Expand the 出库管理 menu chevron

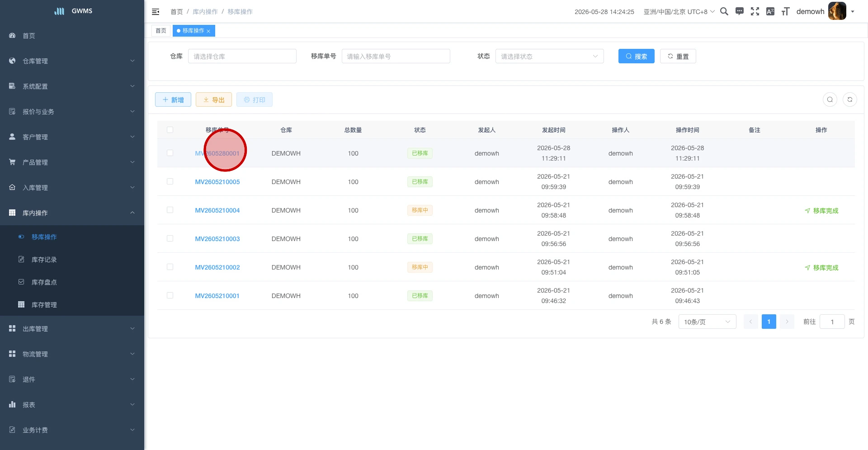click(x=132, y=328)
